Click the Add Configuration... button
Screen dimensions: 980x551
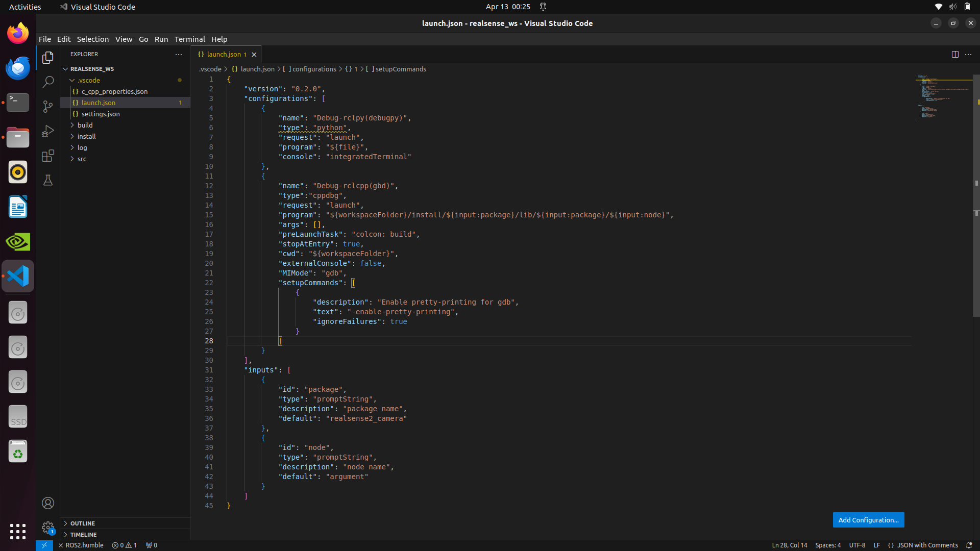(x=868, y=520)
